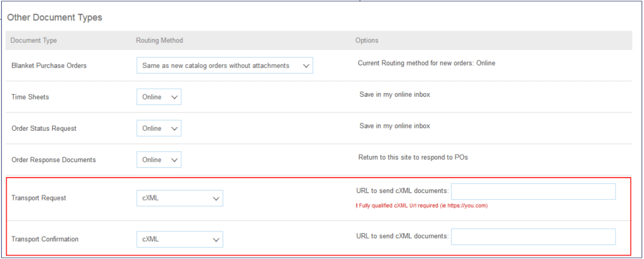This screenshot has height=259, width=644.
Task: Click the Transport Confirmation label
Action: pyautogui.click(x=45, y=239)
